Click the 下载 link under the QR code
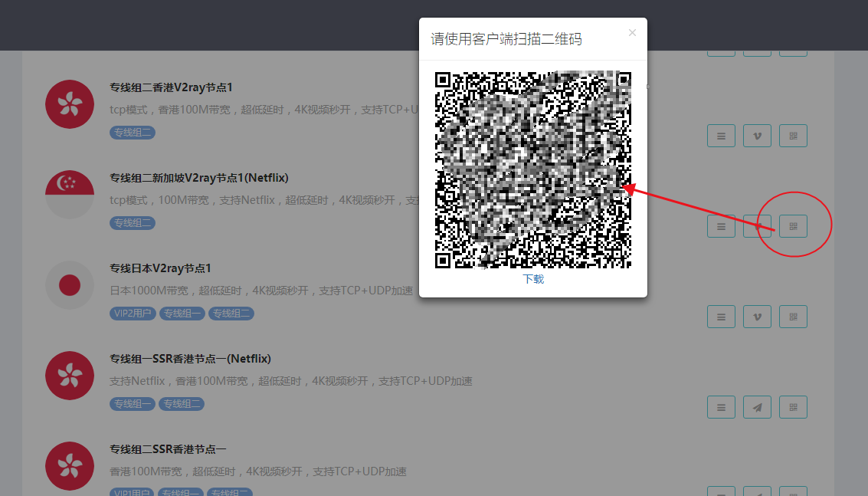The height and width of the screenshot is (496, 868). tap(533, 279)
